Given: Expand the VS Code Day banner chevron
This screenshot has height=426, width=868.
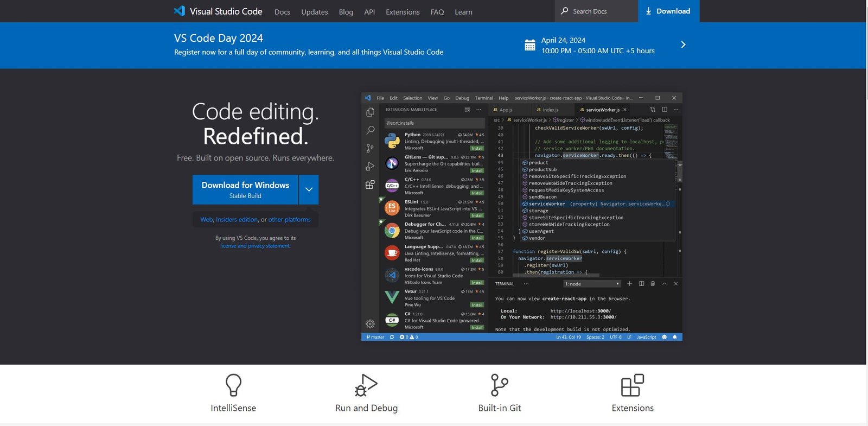Looking at the screenshot, I should point(683,44).
